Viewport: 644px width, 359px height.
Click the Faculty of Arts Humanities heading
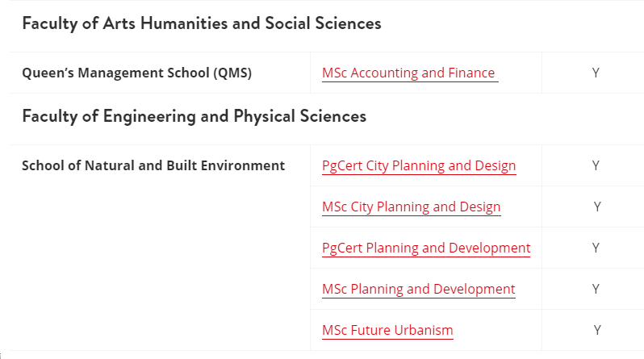click(202, 23)
